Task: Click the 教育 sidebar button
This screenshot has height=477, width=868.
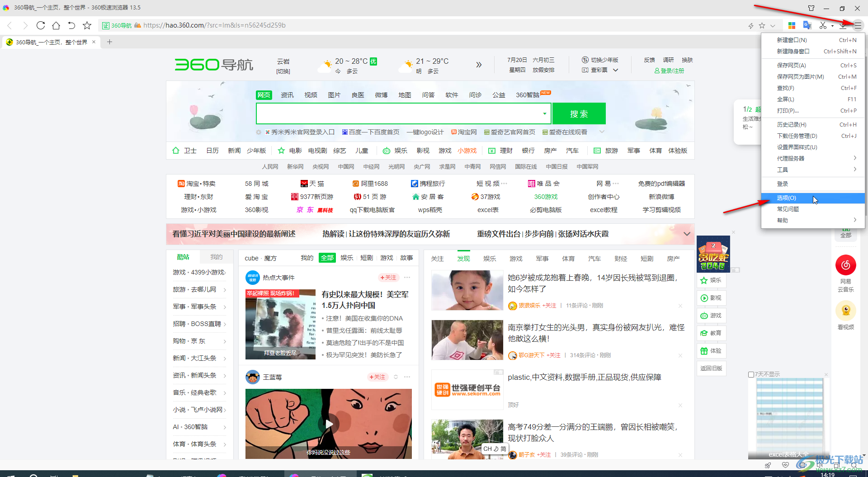Action: (x=711, y=333)
